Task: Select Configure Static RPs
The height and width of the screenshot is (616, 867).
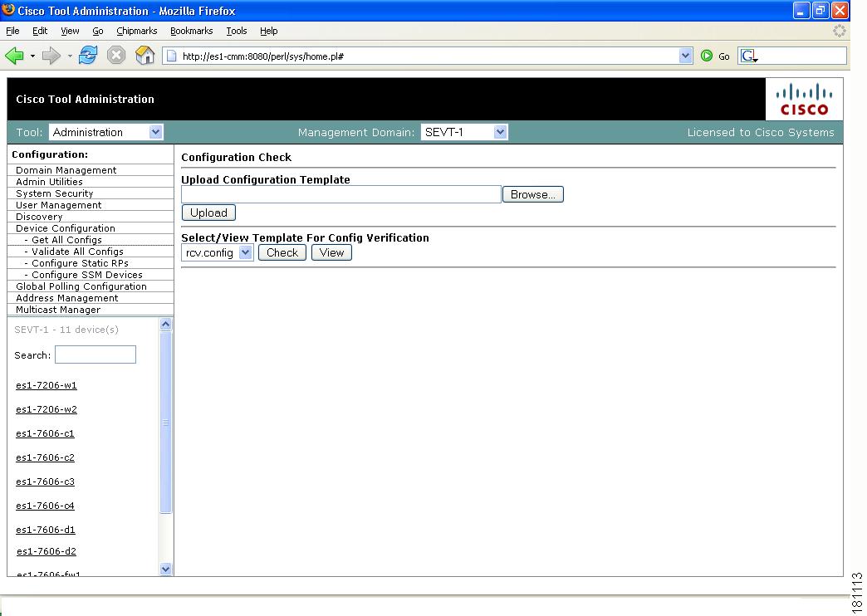Action: (x=80, y=263)
